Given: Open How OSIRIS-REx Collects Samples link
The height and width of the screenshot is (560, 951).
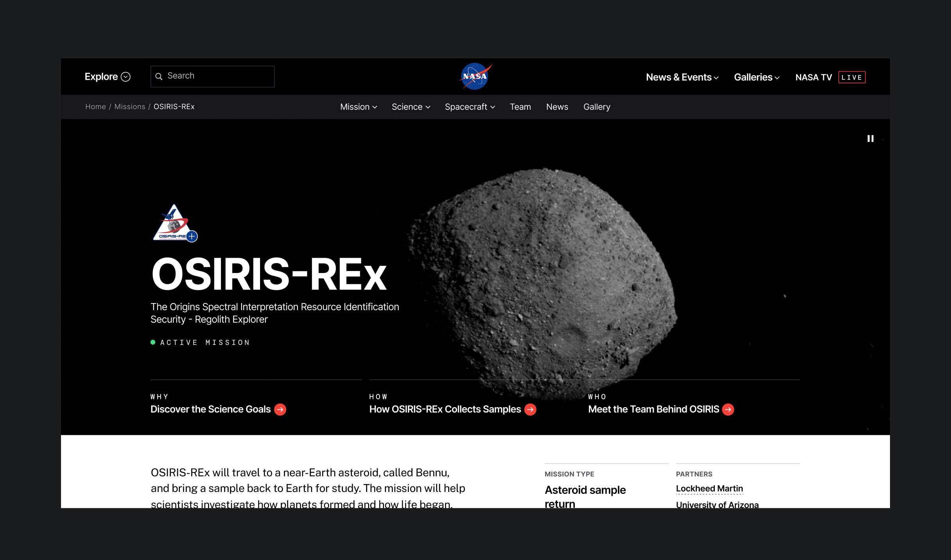Looking at the screenshot, I should 445,409.
